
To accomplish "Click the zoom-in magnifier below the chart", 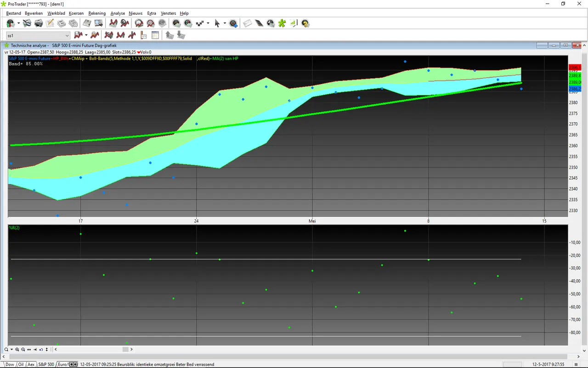I will (17, 350).
